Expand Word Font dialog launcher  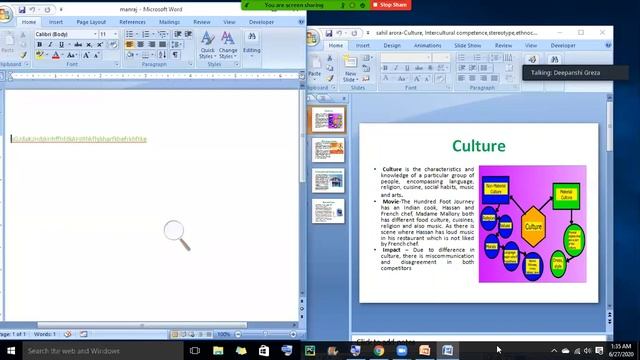(116, 64)
